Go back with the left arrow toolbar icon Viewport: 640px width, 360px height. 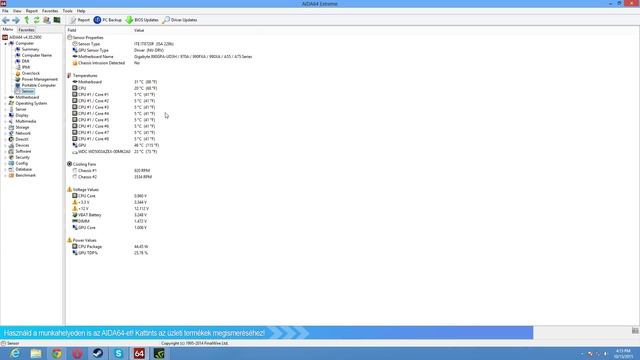tap(6, 20)
